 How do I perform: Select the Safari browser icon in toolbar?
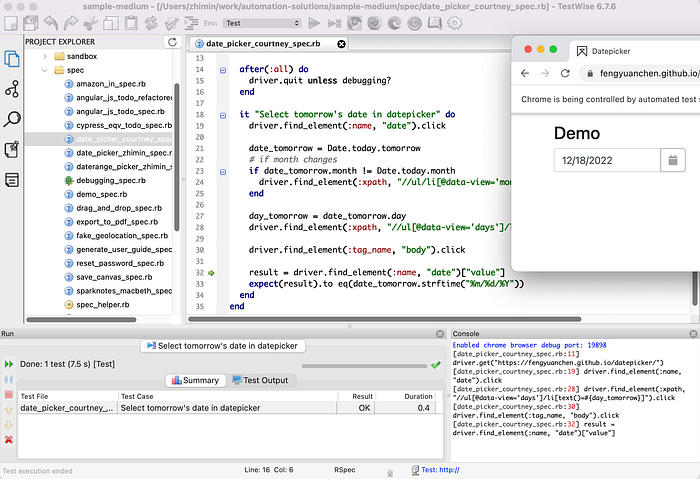tap(414, 23)
